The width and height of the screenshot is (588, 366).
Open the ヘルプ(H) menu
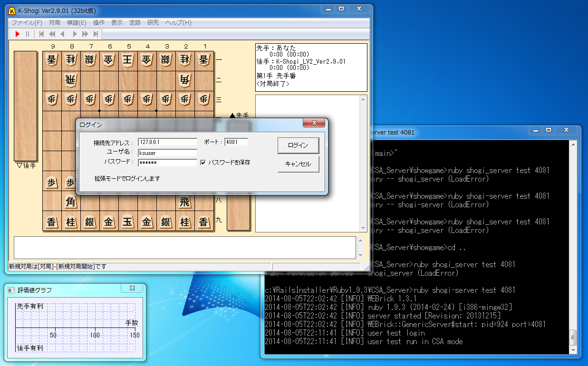coord(178,22)
